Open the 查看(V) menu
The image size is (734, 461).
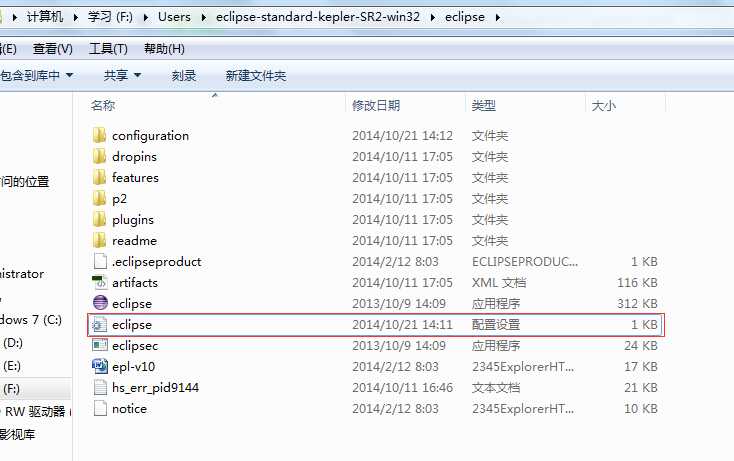pos(52,49)
